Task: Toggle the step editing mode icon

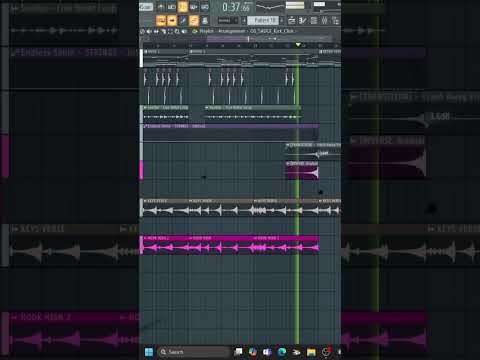Action: point(183,21)
